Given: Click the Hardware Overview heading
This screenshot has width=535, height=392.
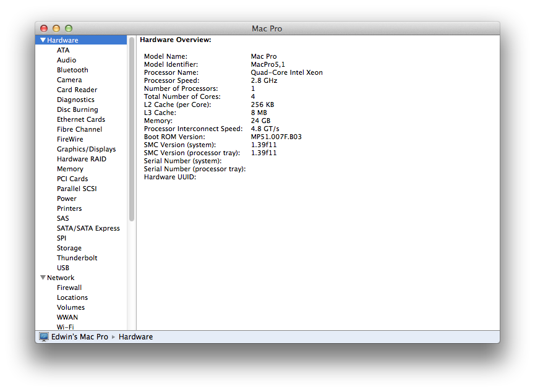Looking at the screenshot, I should pyautogui.click(x=176, y=40).
